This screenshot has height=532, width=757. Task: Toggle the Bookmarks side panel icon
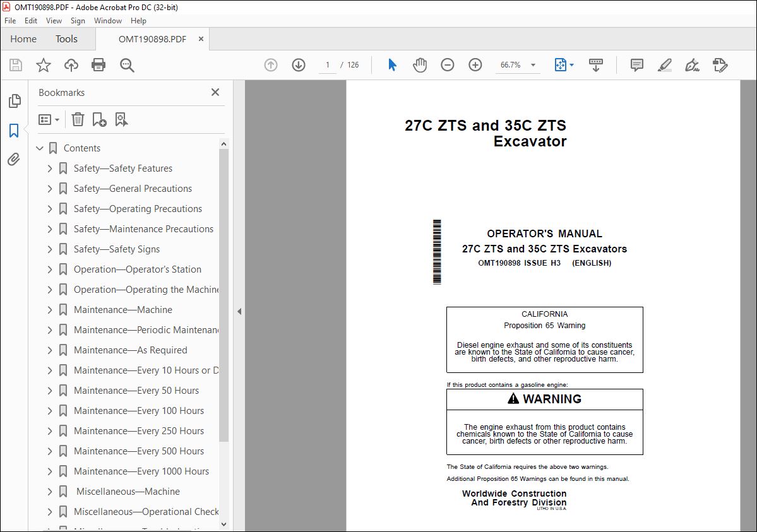[x=14, y=131]
